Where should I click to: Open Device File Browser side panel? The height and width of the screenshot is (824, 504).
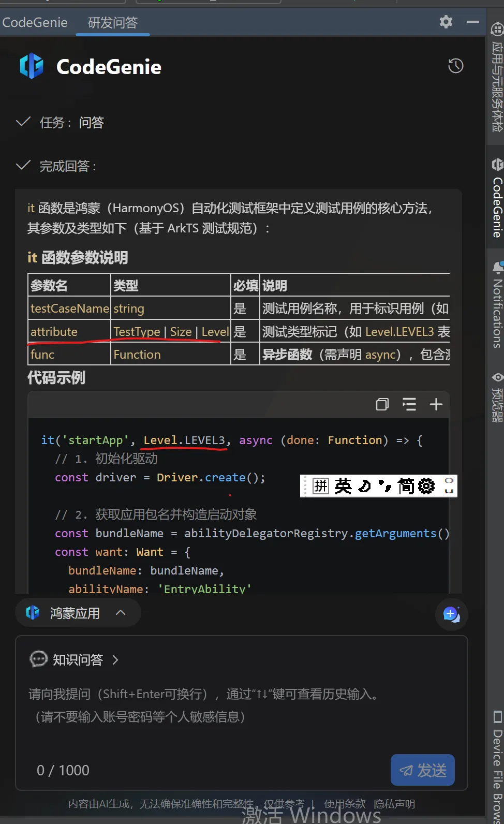(x=497, y=767)
